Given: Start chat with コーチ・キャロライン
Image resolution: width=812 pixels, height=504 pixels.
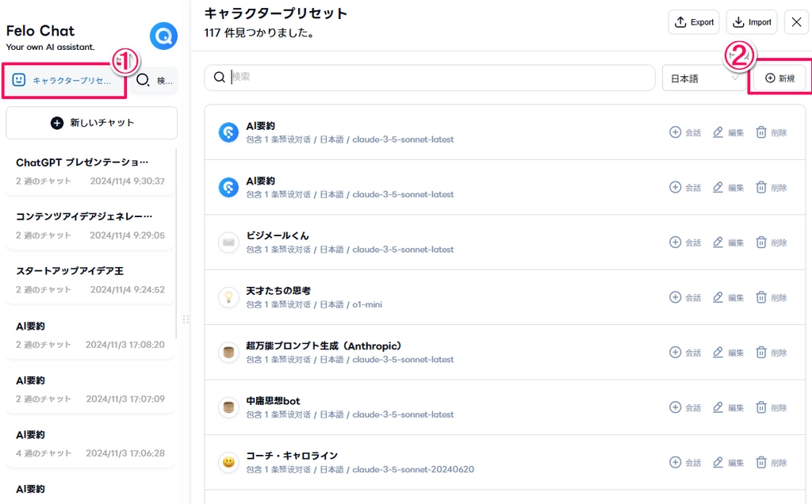Looking at the screenshot, I should click(684, 463).
